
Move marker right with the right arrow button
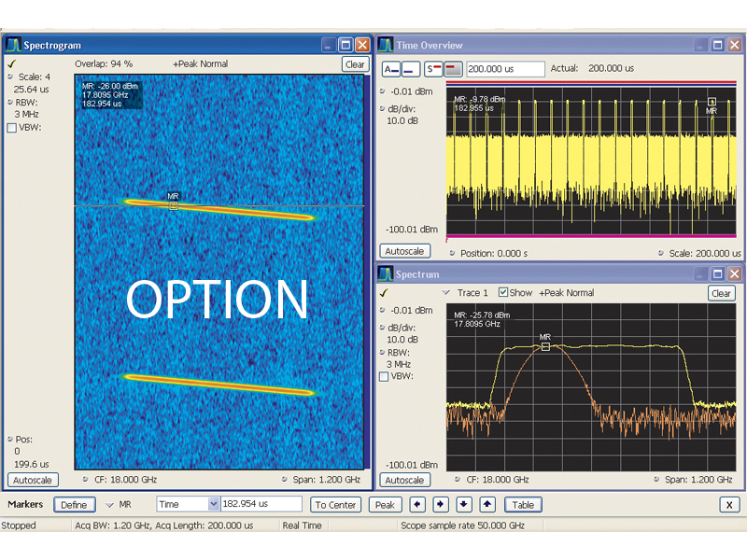[440, 505]
